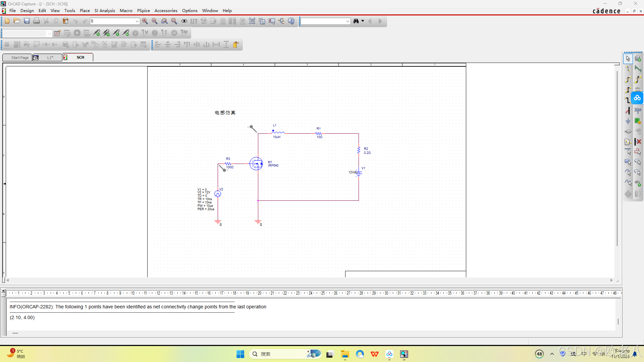Viewport: 644px width, 362px height.
Task: Click the Current marker probe icon
Action: (x=116, y=33)
